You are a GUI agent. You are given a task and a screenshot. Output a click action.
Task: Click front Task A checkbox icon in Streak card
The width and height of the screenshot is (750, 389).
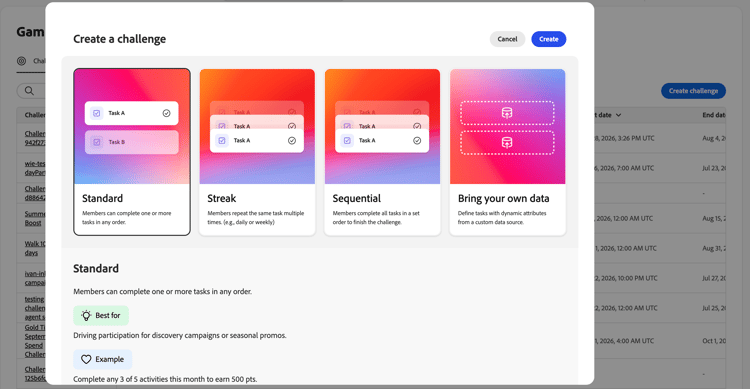(x=222, y=141)
